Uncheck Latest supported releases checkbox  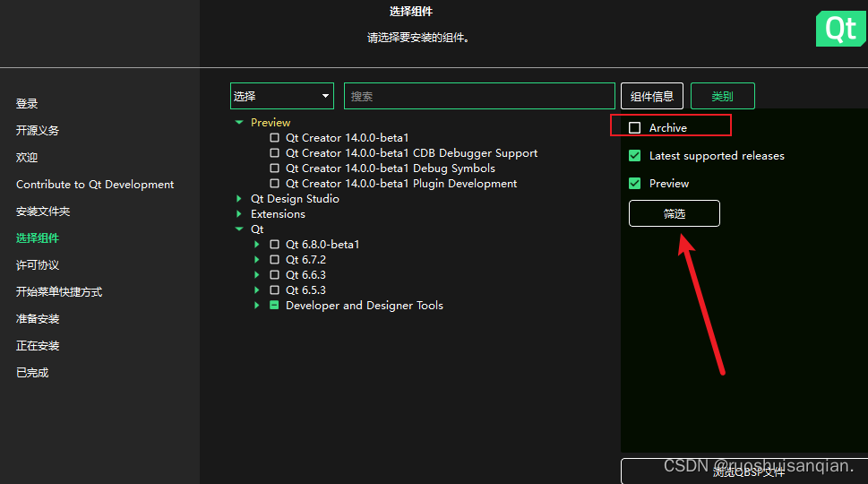[634, 156]
